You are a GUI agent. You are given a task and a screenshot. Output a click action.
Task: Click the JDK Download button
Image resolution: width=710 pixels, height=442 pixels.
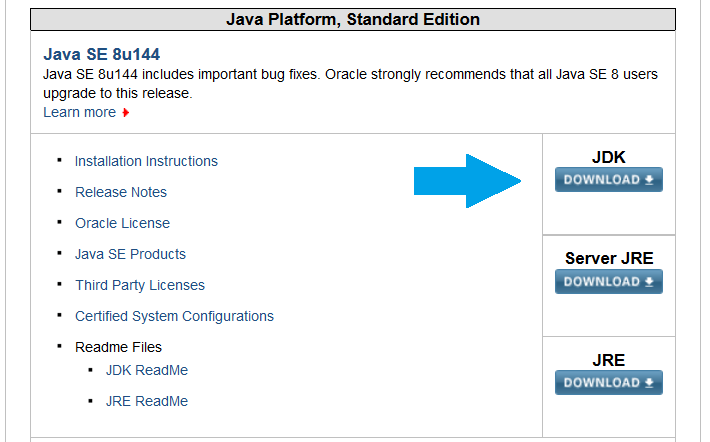pos(609,180)
